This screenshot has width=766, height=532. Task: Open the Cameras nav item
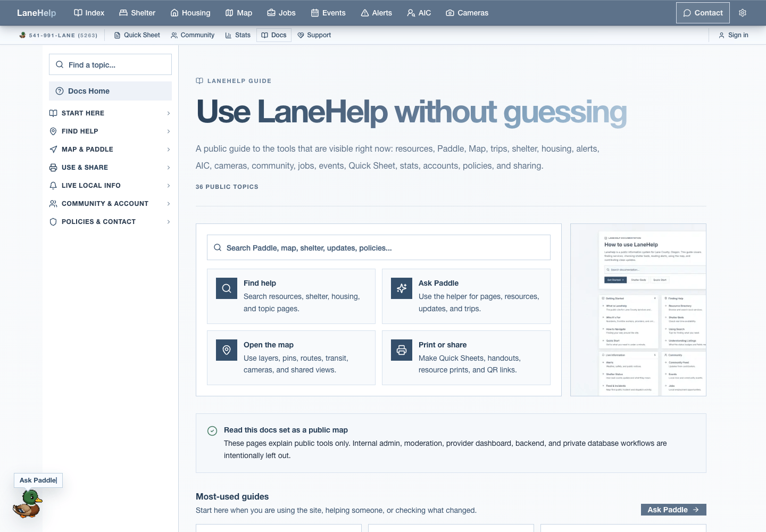(467, 13)
